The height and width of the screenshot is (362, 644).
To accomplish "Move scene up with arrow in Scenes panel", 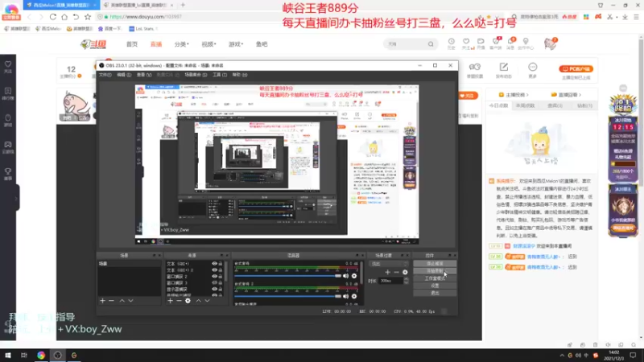I will click(122, 301).
